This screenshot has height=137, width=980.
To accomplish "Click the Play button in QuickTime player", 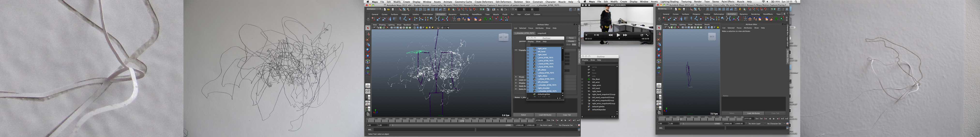I will pyautogui.click(x=618, y=35).
